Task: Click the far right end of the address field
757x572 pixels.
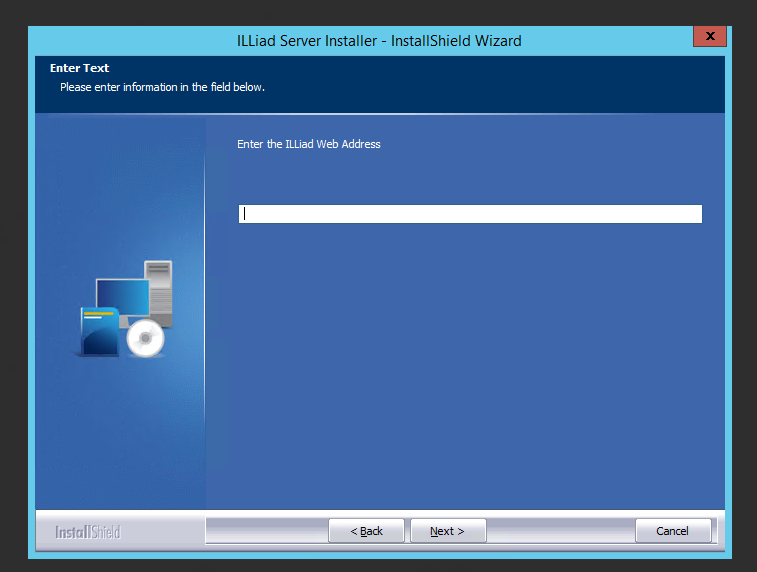Action: (x=694, y=214)
